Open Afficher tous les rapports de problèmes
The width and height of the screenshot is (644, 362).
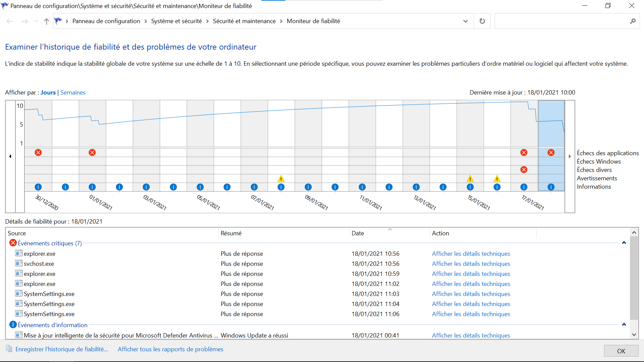click(170, 349)
